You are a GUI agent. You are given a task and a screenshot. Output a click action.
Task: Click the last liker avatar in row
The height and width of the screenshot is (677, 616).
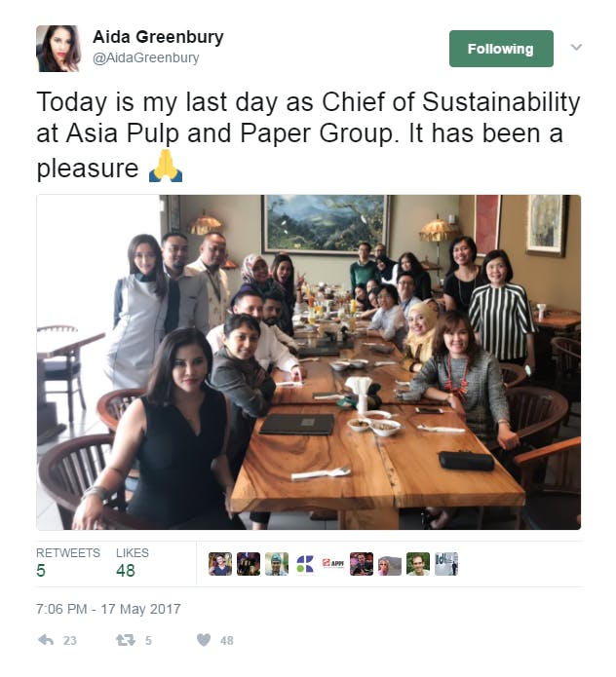[446, 564]
